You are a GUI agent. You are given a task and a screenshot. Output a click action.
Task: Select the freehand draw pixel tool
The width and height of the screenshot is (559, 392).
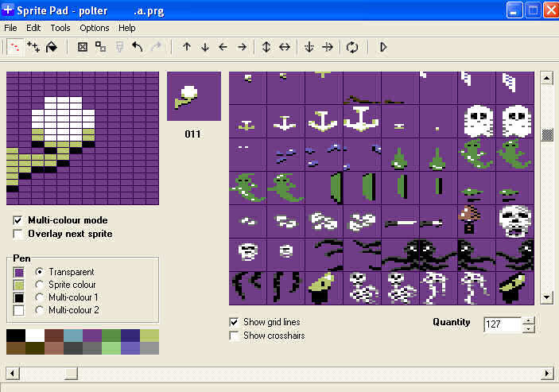pyautogui.click(x=15, y=47)
